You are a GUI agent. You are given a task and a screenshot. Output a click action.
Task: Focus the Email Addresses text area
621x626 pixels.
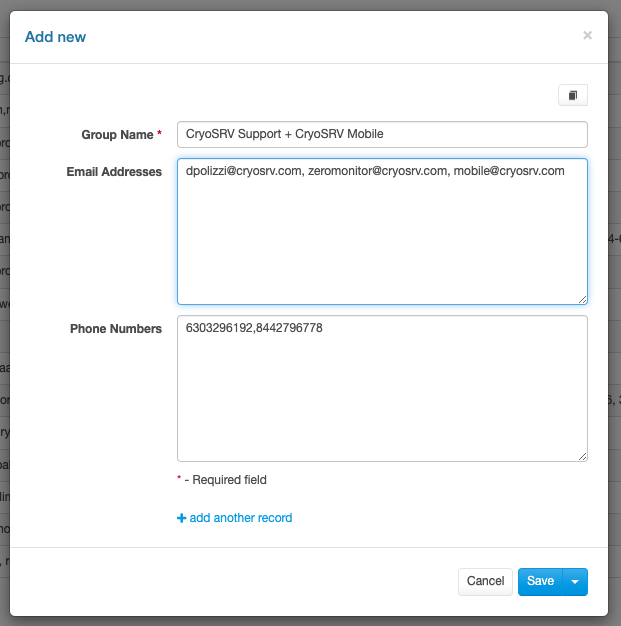tap(382, 232)
